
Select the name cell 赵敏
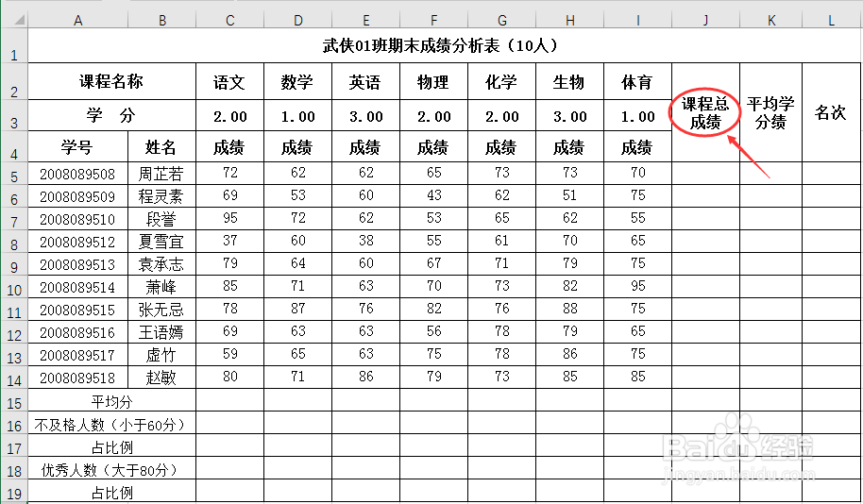click(x=161, y=378)
